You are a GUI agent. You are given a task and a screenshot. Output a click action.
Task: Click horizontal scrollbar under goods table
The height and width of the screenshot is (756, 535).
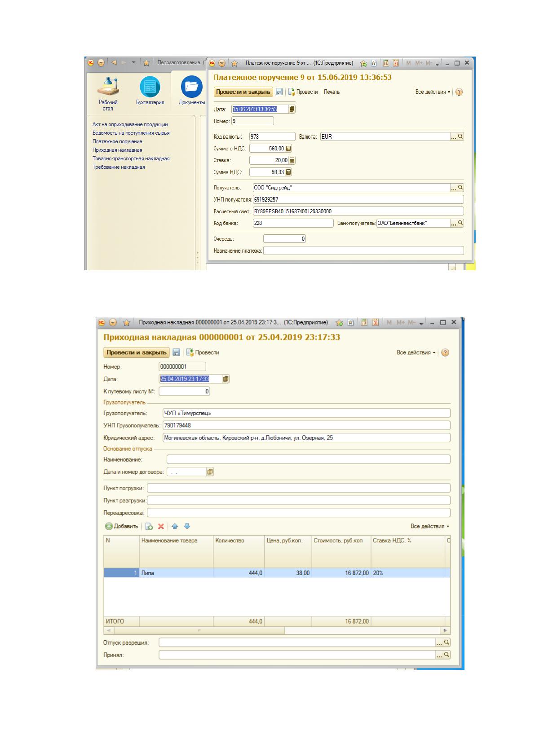277,631
